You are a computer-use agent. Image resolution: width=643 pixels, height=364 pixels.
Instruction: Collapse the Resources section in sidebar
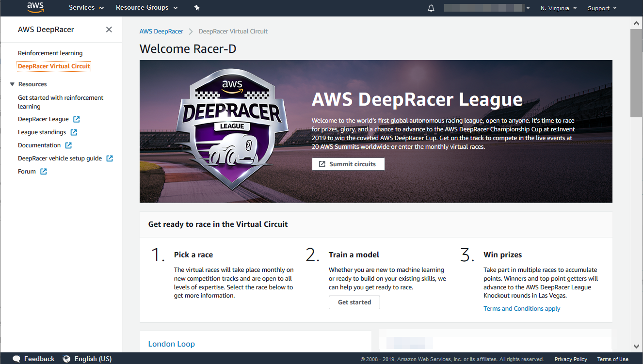point(13,84)
